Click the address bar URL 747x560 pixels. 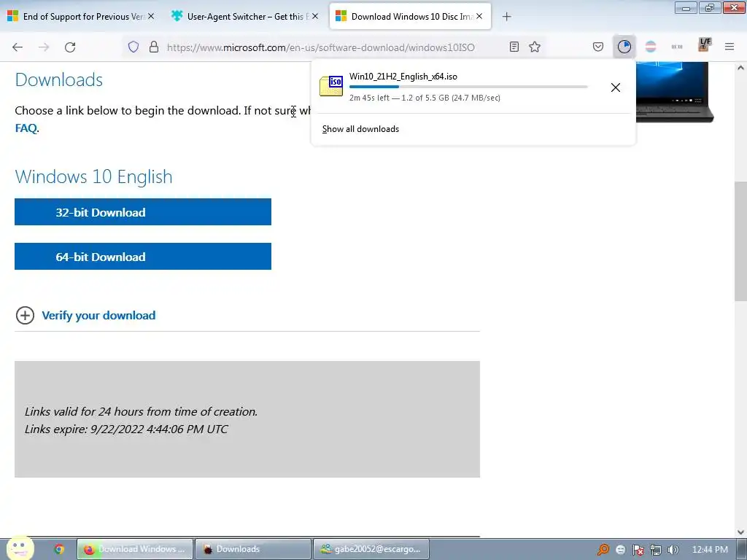pos(321,47)
